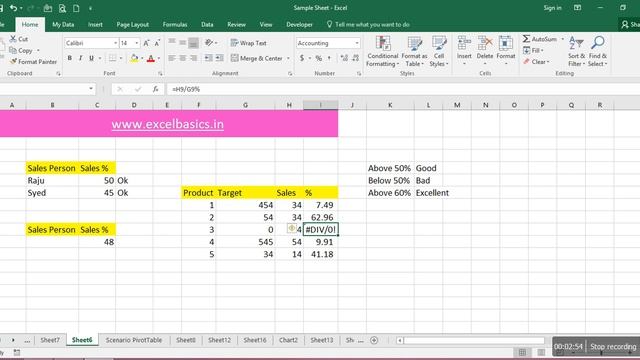Screen dimensions: 640x360
Task: Click the Sign in link
Action: [552, 8]
